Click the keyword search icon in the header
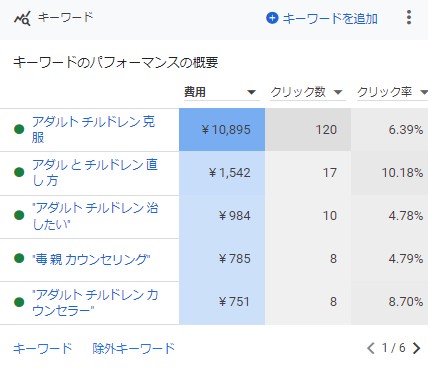428x370 pixels. click(x=22, y=18)
